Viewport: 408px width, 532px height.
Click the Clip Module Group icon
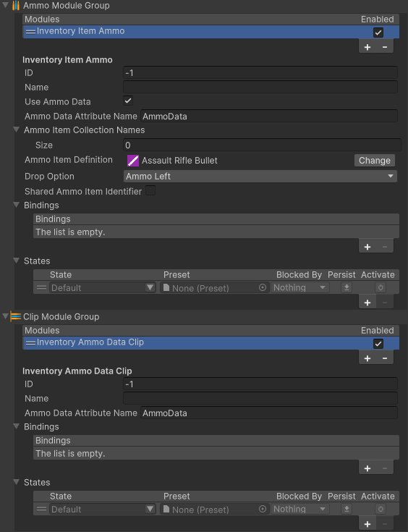[16, 316]
